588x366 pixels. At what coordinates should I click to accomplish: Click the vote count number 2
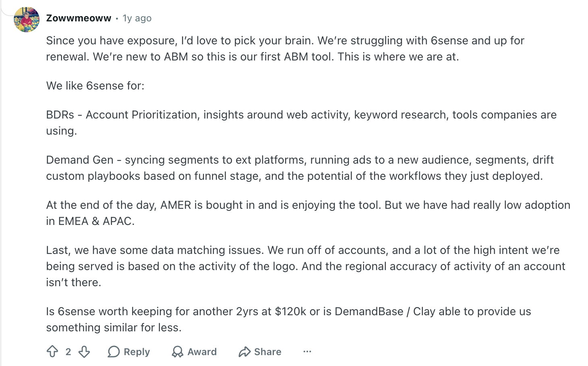pyautogui.click(x=68, y=352)
